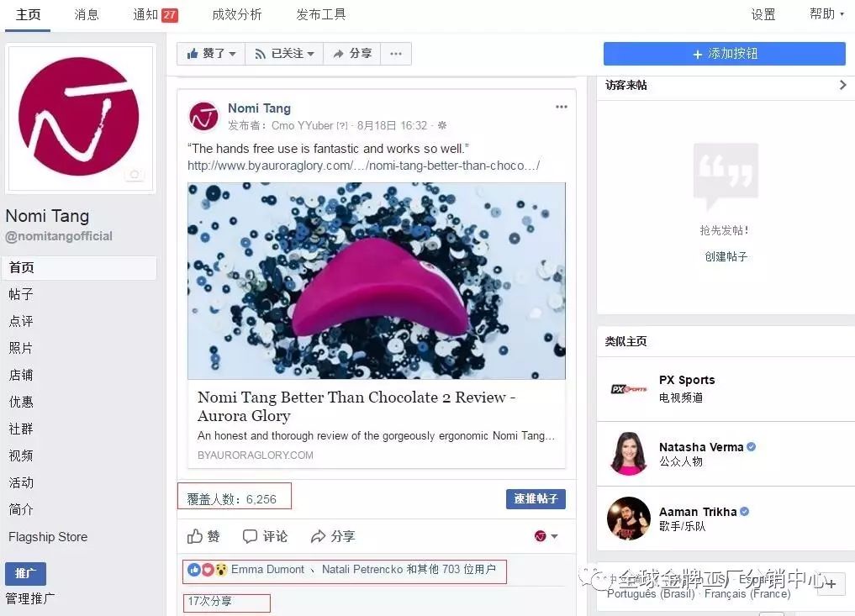This screenshot has height=616, width=855.
Task: Open Aaman Trikha page link
Action: (698, 512)
